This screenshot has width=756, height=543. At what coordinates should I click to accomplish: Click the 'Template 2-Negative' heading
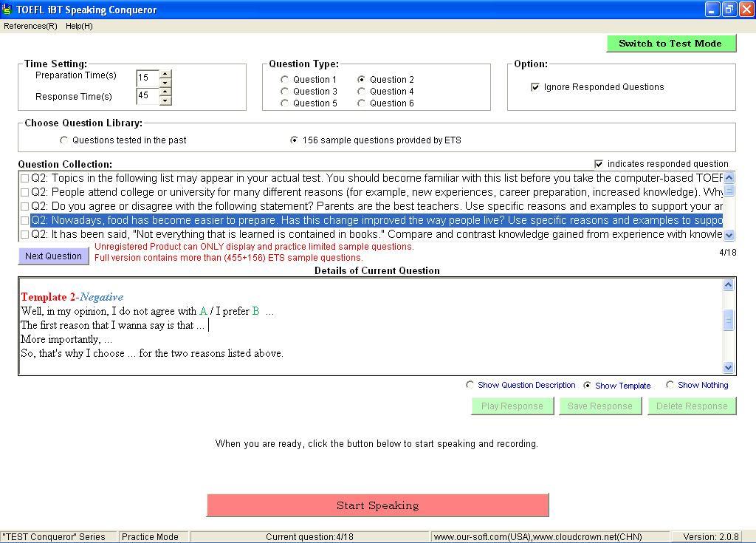click(72, 297)
